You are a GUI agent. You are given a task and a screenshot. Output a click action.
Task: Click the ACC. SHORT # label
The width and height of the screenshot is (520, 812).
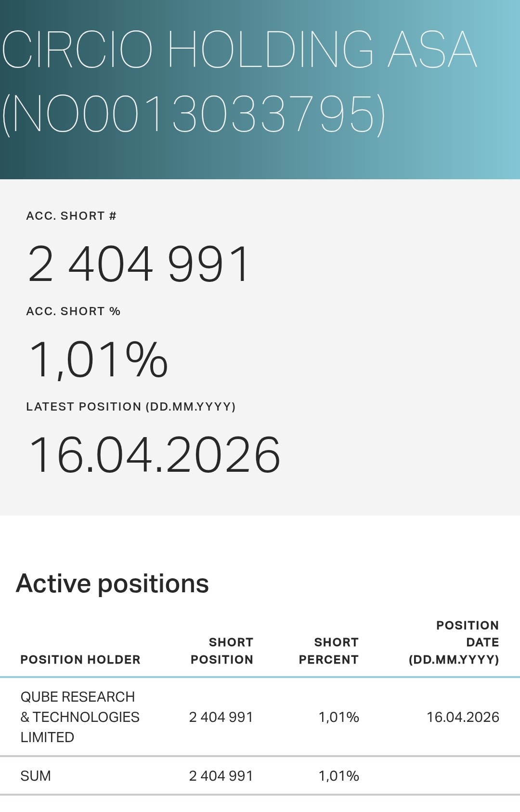tap(71, 216)
